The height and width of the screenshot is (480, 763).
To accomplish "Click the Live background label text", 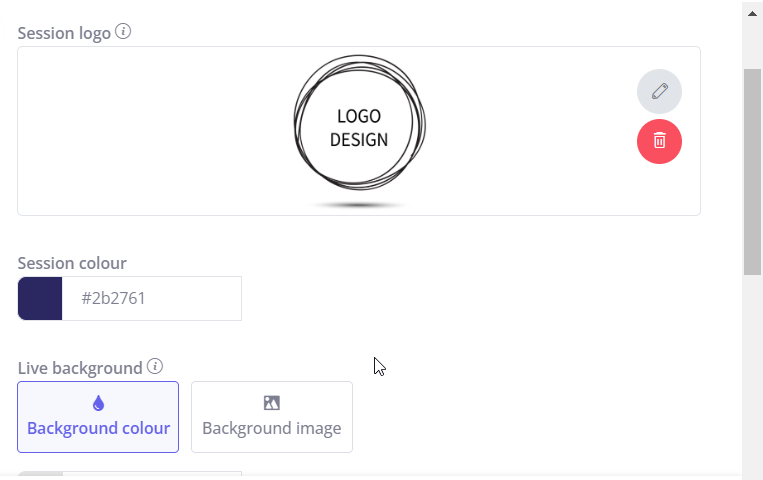I will click(x=80, y=368).
